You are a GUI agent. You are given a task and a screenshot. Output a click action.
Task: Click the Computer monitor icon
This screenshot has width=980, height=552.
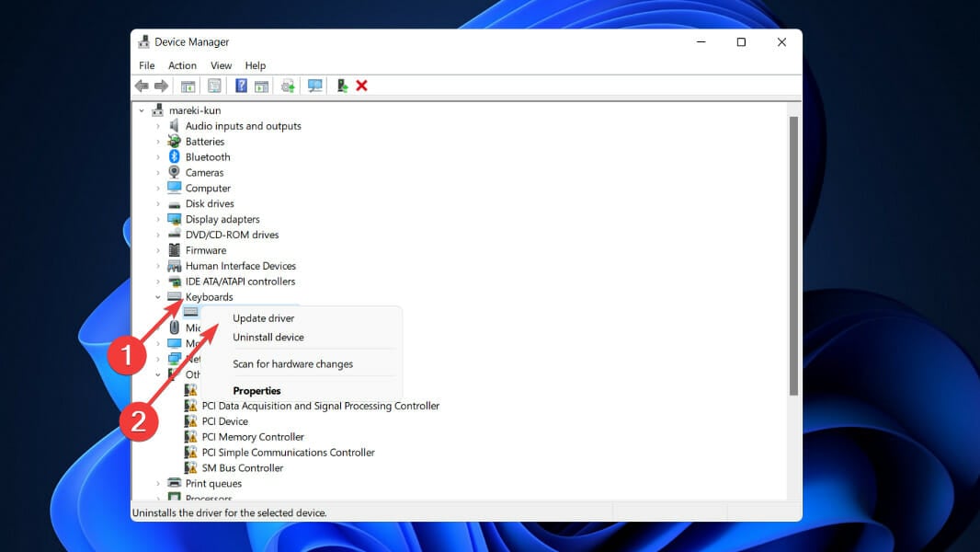(x=174, y=188)
